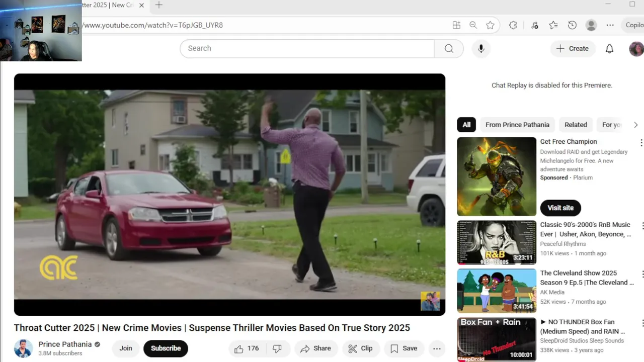Open the Get Free Champion ad thumbnail
This screenshot has height=362, width=644.
(497, 176)
